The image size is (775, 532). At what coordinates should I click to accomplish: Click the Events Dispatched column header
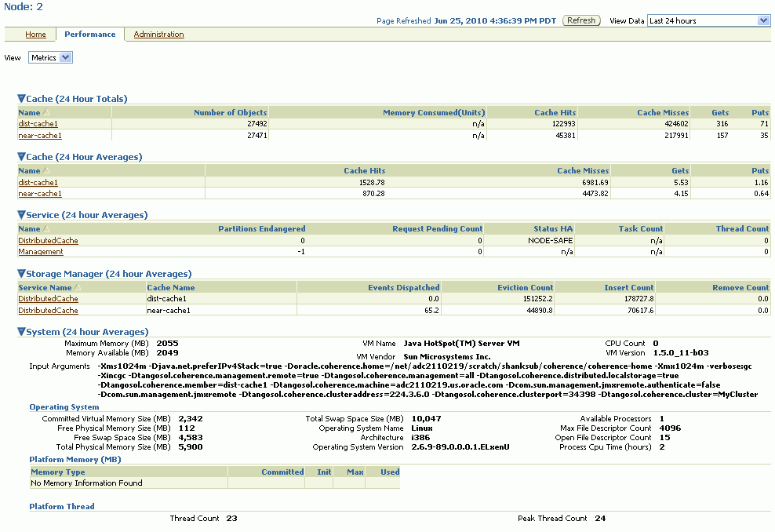404,287
